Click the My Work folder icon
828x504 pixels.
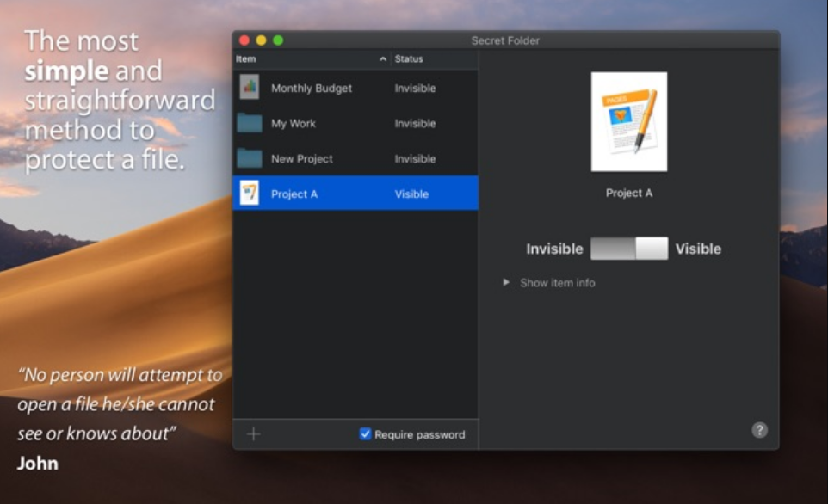coord(250,123)
